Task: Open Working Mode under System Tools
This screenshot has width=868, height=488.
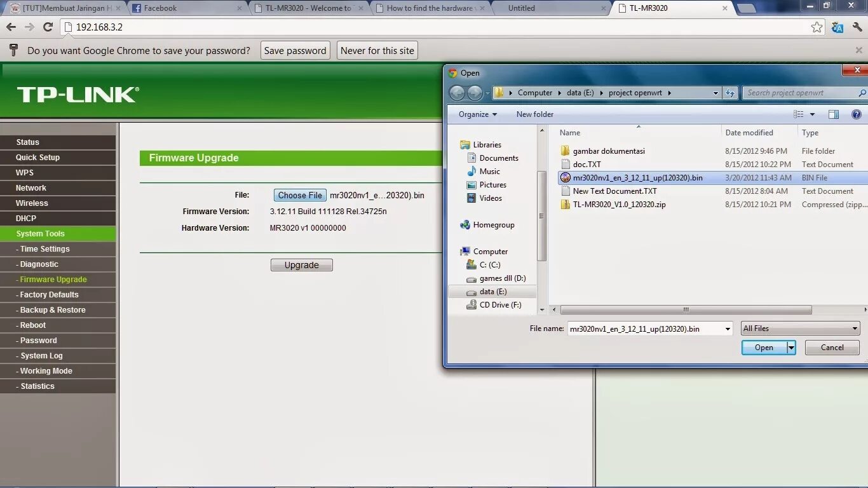Action: pyautogui.click(x=58, y=371)
